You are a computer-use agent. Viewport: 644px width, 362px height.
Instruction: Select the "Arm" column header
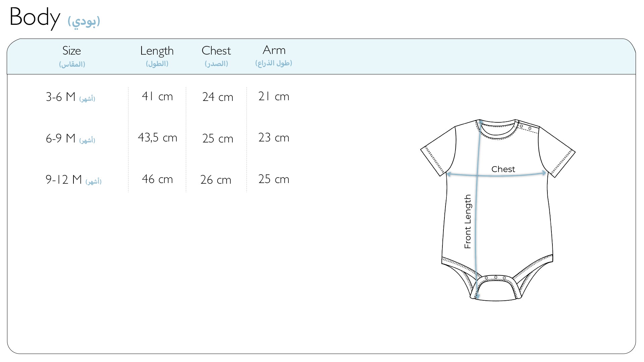pos(274,50)
